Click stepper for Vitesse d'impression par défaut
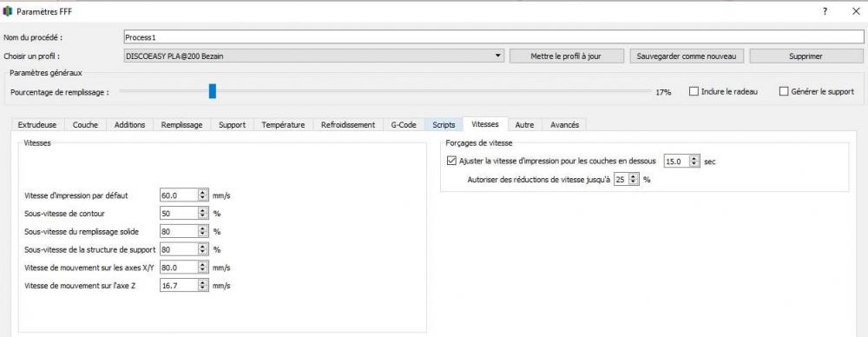 pyautogui.click(x=203, y=195)
